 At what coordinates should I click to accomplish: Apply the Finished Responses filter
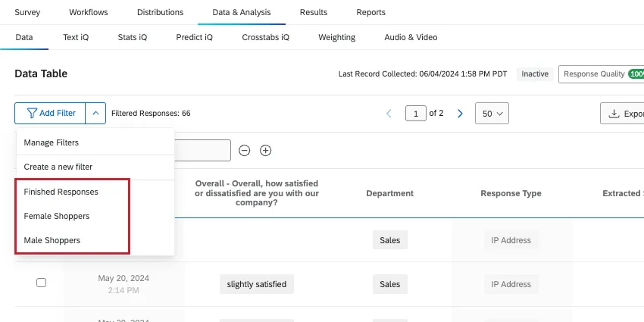point(61,192)
